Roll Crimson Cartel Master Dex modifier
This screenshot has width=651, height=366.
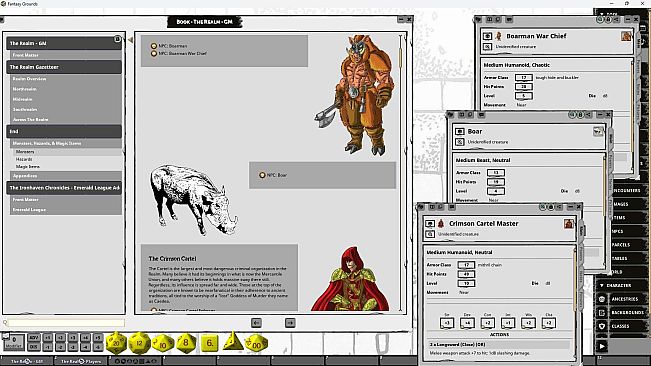pyautogui.click(x=467, y=323)
